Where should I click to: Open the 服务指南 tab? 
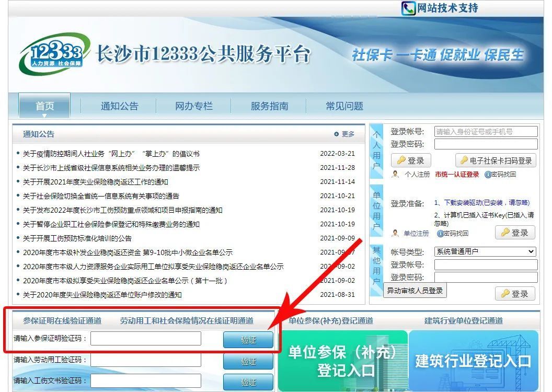click(269, 106)
